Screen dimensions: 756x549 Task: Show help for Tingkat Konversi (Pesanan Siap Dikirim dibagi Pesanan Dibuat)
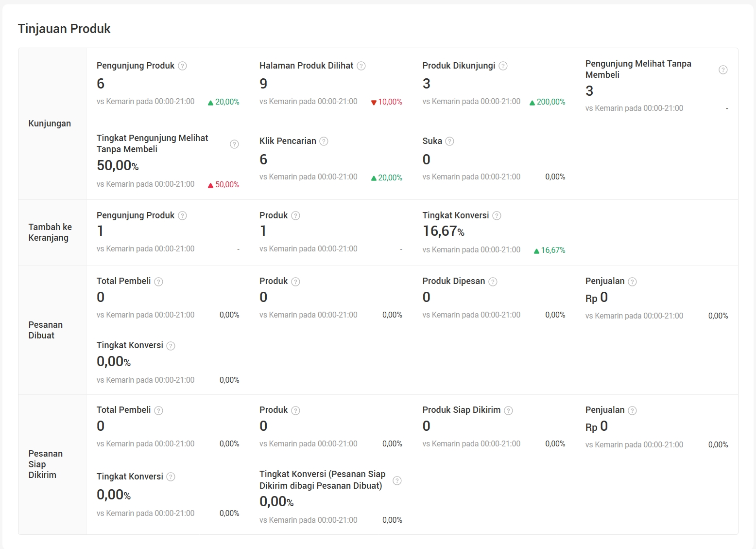[397, 480]
